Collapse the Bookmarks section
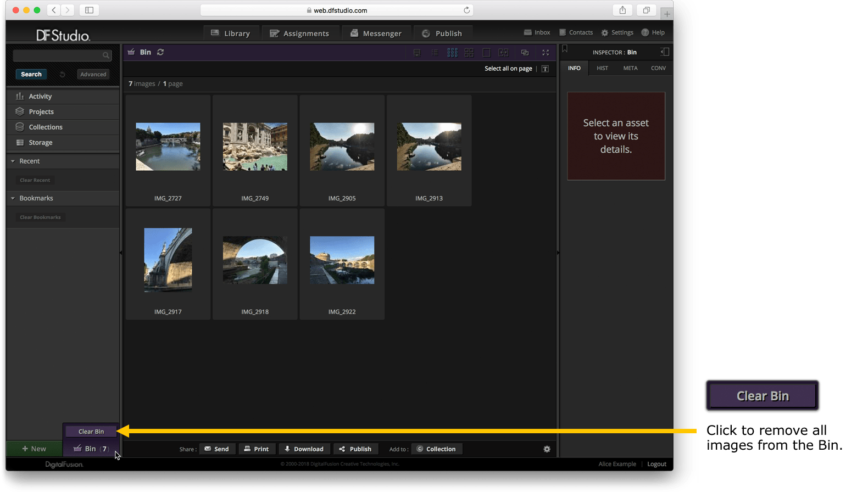 [x=13, y=198]
